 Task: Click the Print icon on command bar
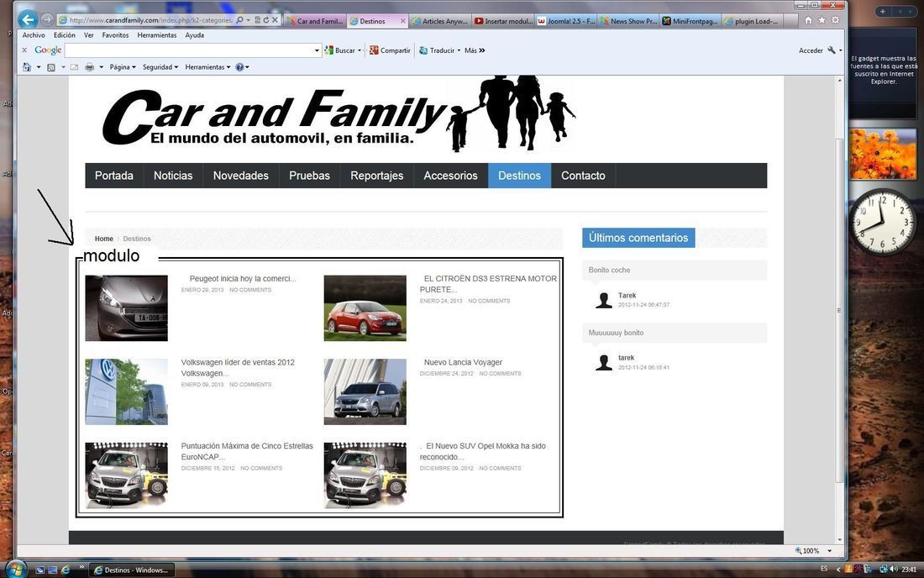pos(90,67)
